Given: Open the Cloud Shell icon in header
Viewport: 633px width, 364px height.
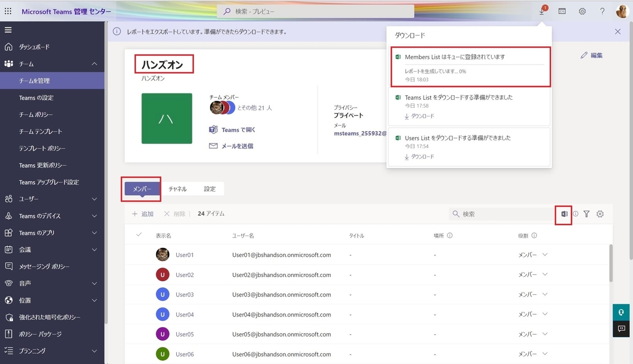Looking at the screenshot, I should click(562, 11).
